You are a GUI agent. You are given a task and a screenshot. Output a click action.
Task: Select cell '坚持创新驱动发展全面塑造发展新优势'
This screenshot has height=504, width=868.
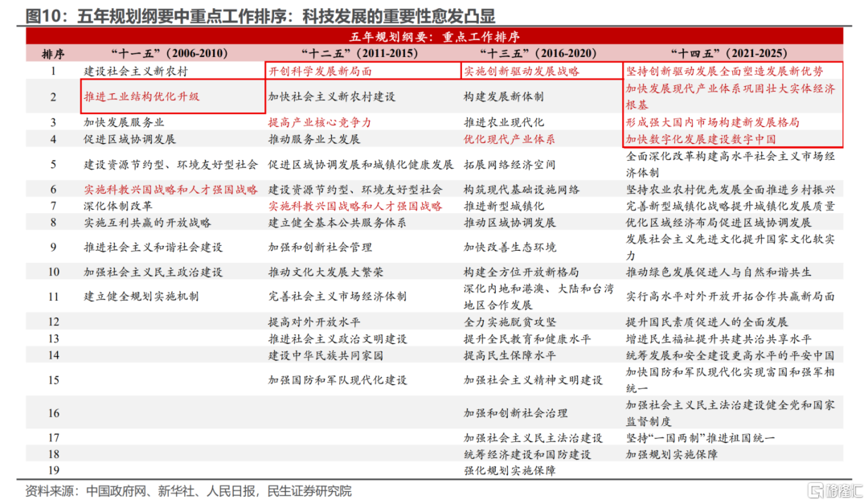point(725,71)
